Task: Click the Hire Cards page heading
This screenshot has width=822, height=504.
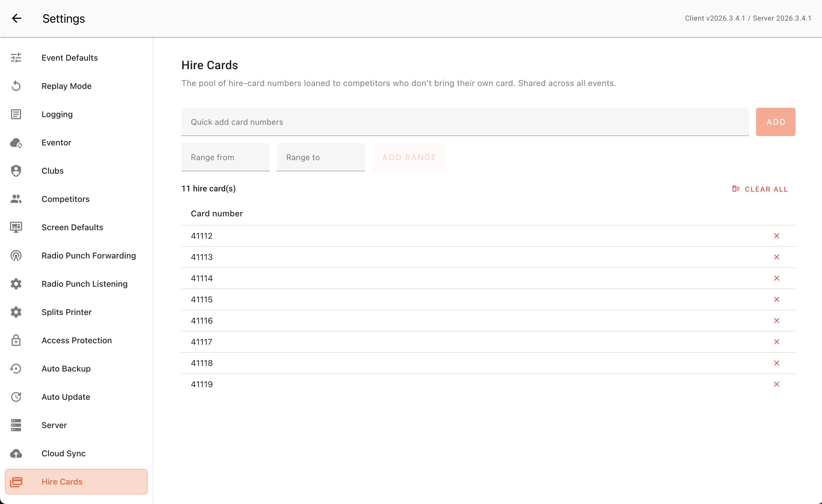Action: (x=210, y=65)
